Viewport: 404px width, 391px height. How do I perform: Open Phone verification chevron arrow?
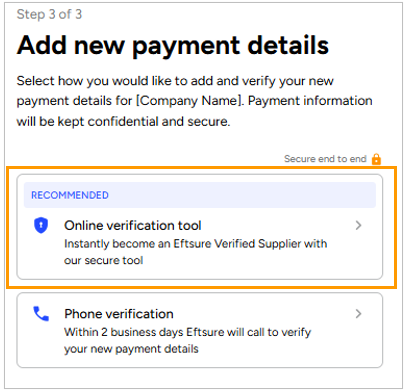pyautogui.click(x=358, y=314)
